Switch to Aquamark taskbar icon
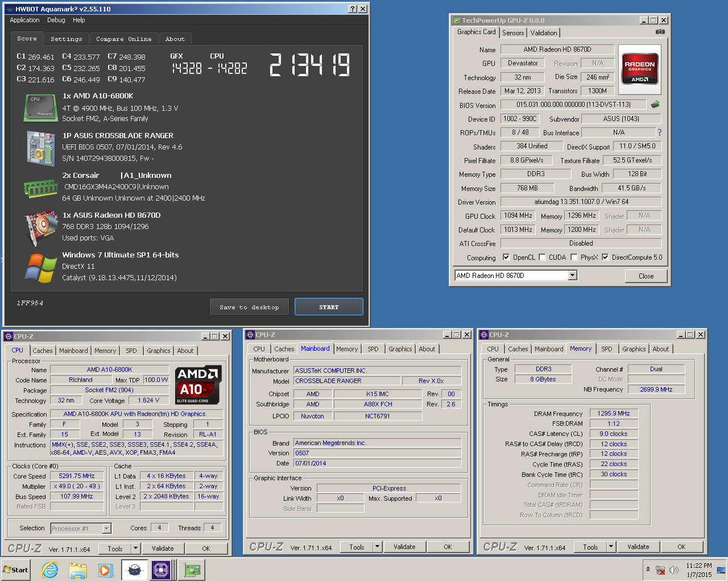Viewport: 728px width, 582px height. [x=134, y=570]
